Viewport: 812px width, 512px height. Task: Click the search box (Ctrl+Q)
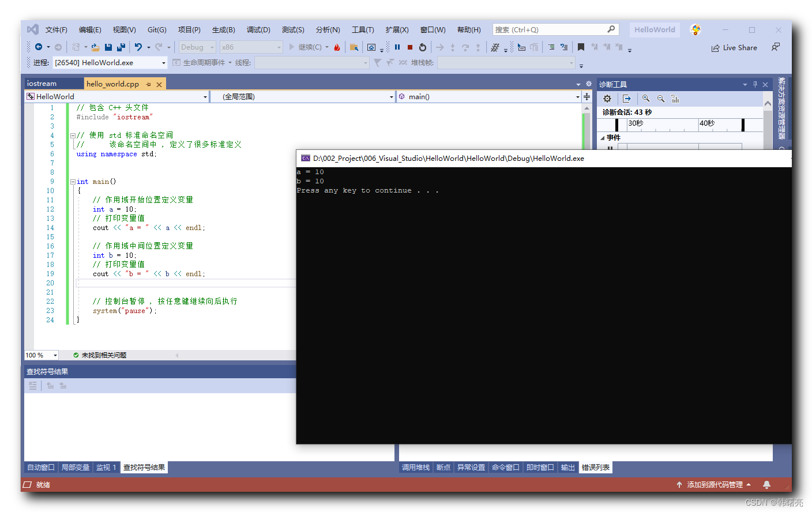coord(555,29)
